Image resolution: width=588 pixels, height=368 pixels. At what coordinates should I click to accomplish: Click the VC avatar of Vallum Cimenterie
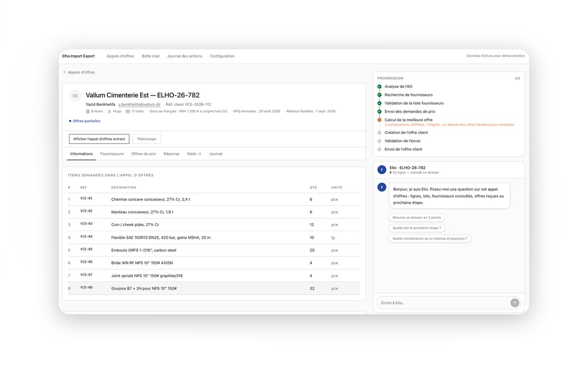point(75,96)
